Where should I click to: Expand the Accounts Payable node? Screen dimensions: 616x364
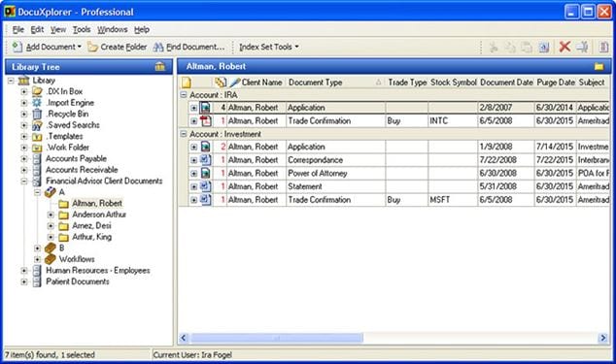(x=24, y=159)
